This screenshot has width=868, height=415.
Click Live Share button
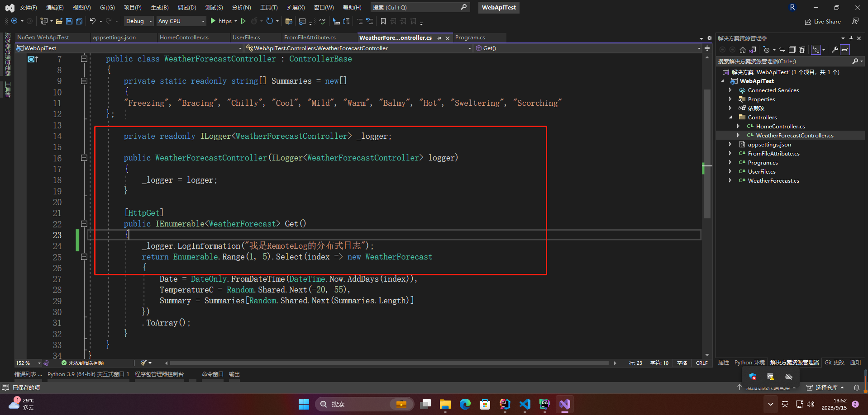823,22
